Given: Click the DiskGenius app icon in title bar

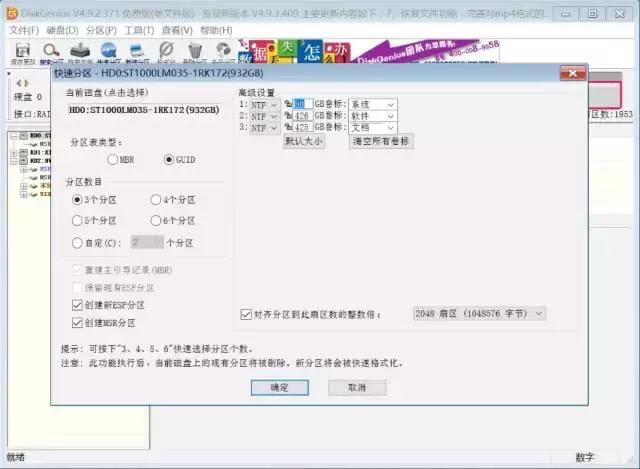Looking at the screenshot, I should point(13,13).
